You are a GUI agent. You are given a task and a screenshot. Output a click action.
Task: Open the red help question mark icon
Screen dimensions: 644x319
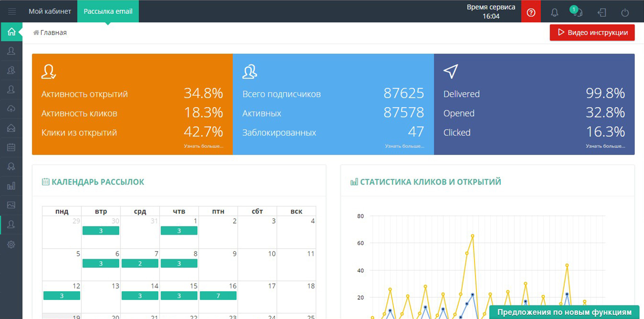[531, 12]
